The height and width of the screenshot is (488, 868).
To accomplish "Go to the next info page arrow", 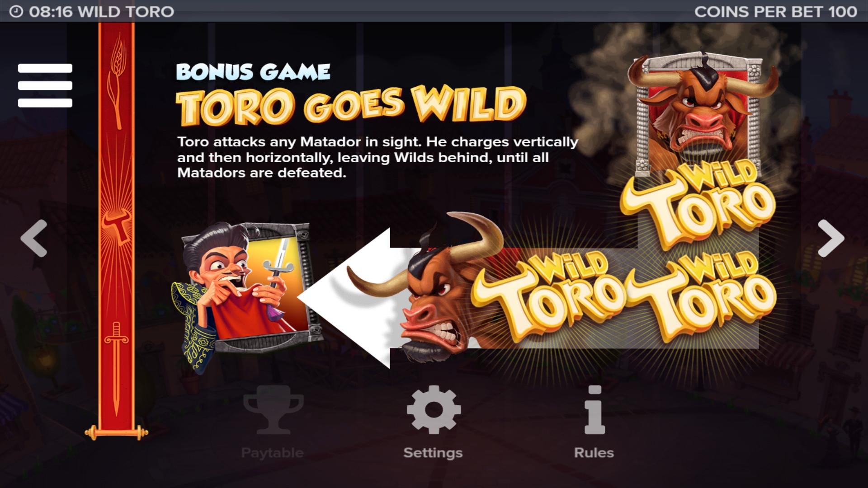I will (x=831, y=238).
